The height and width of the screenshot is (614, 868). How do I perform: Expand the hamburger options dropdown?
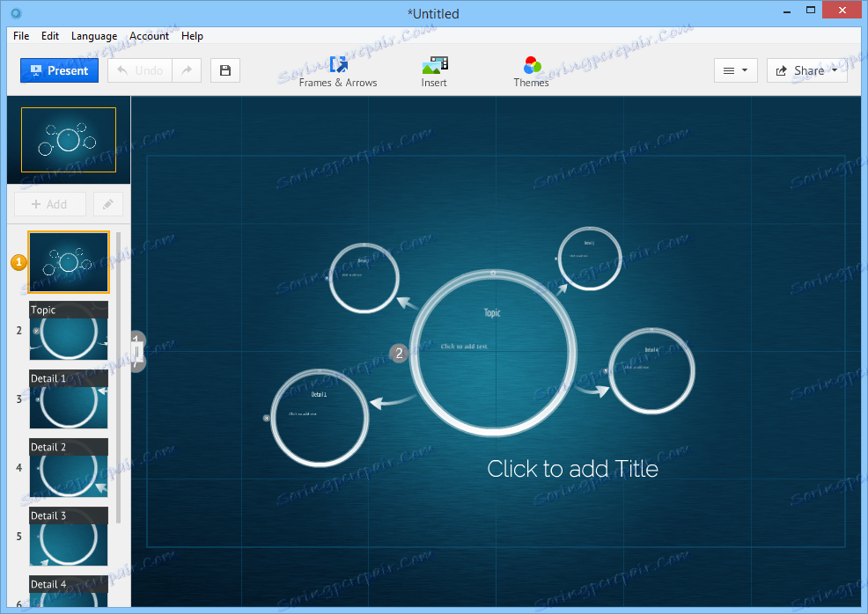pyautogui.click(x=736, y=70)
